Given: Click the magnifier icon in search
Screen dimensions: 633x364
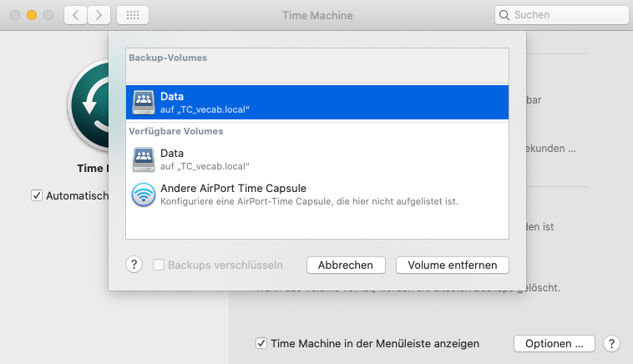Looking at the screenshot, I should 504,15.
